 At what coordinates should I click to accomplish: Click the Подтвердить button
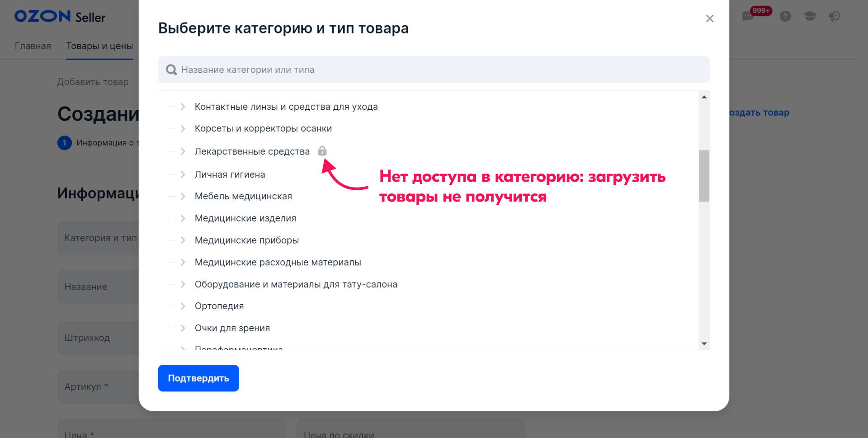tap(198, 378)
